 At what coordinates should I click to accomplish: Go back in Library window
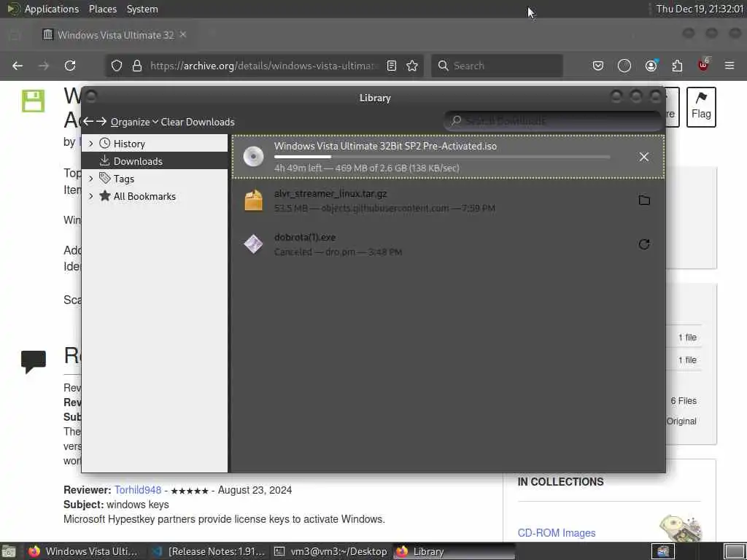pyautogui.click(x=88, y=122)
